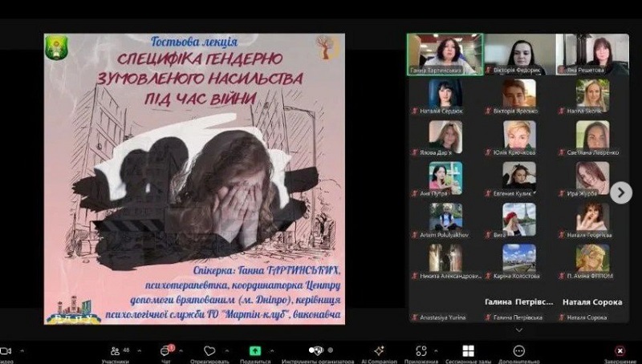Viewport: 642px width, 364px height.
Task: Click muted mic icon beside Наталя Сорока name label
Action: [563, 317]
